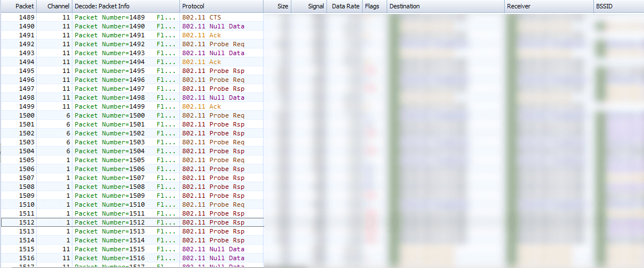Select packet 1497 row number
Viewport: 644px width, 268px height.
click(x=27, y=89)
